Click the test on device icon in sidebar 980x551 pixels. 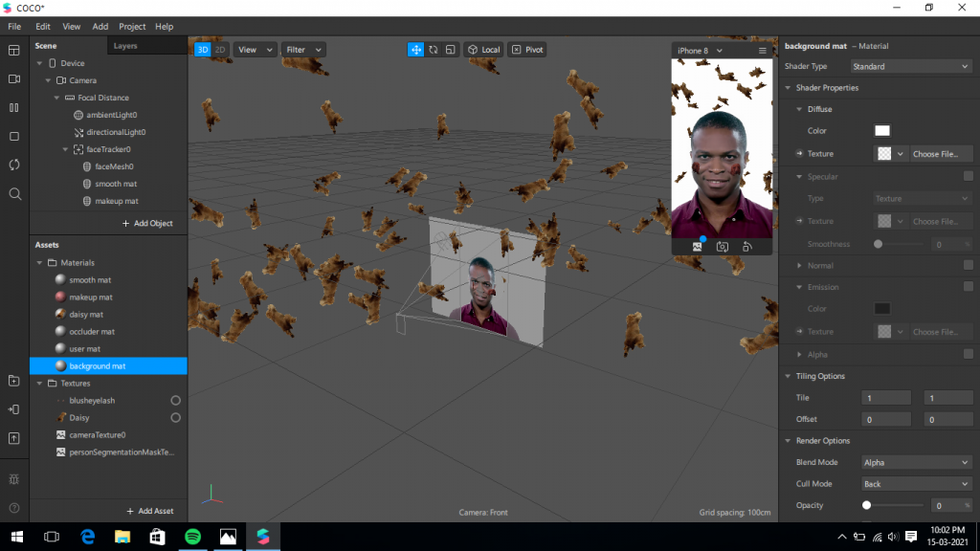13,409
